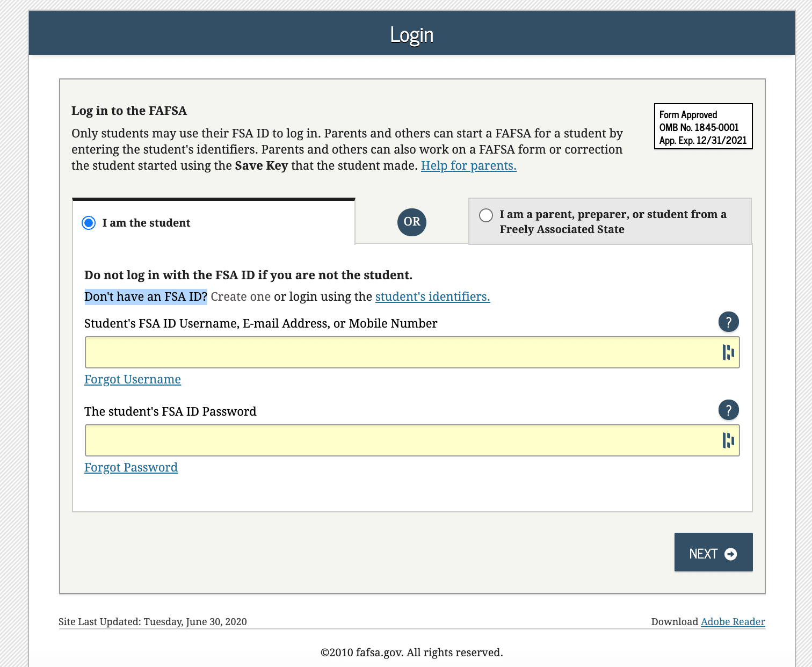This screenshot has width=812, height=667.
Task: Click the arrow icon on NEXT
Action: 730,554
